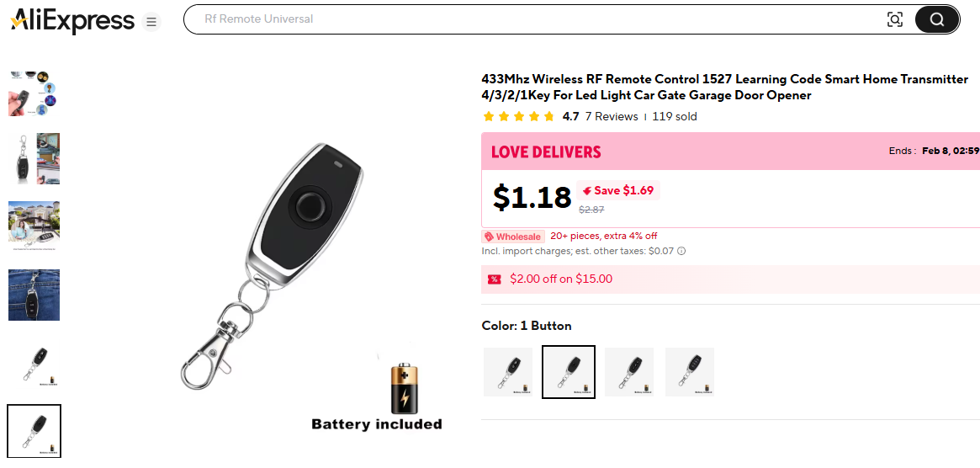This screenshot has width=980, height=468.
Task: Select the fourth color variant thumbnail
Action: click(690, 371)
